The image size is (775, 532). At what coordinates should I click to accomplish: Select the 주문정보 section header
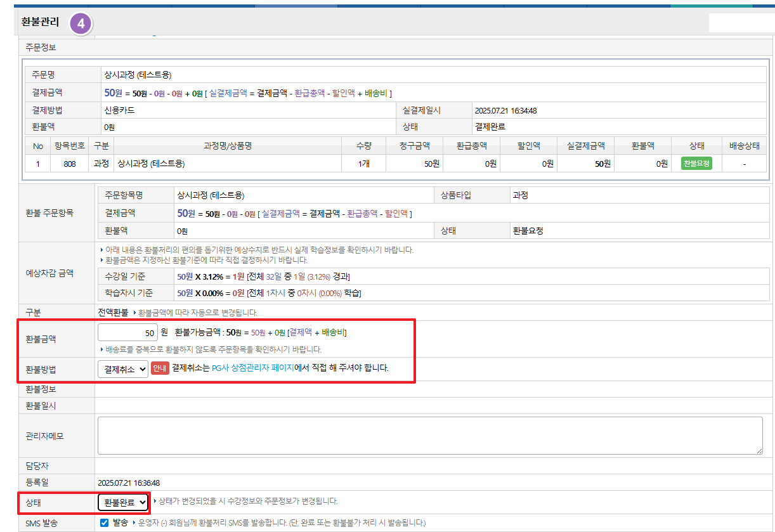tap(41, 47)
